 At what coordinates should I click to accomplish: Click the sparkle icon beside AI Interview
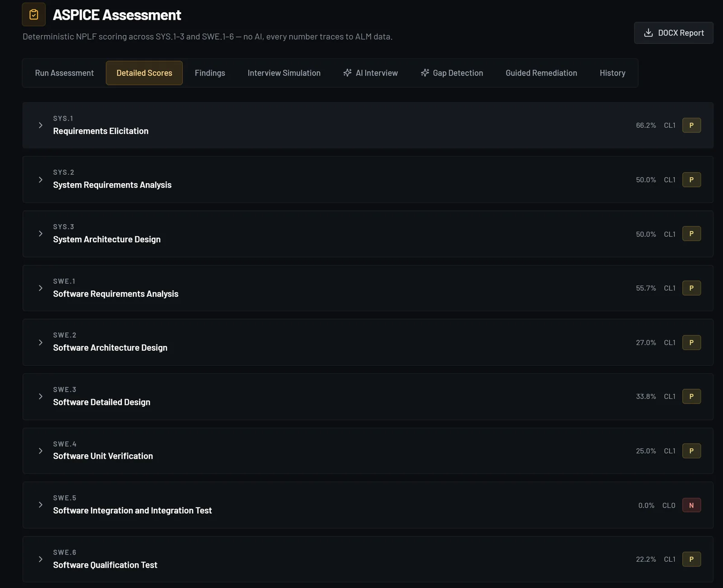(x=347, y=73)
